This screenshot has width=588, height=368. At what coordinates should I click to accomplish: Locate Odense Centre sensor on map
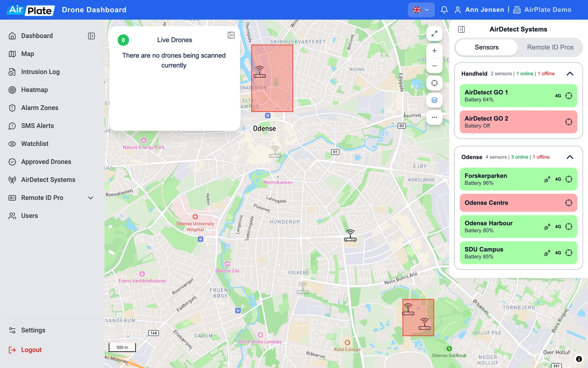coord(569,203)
